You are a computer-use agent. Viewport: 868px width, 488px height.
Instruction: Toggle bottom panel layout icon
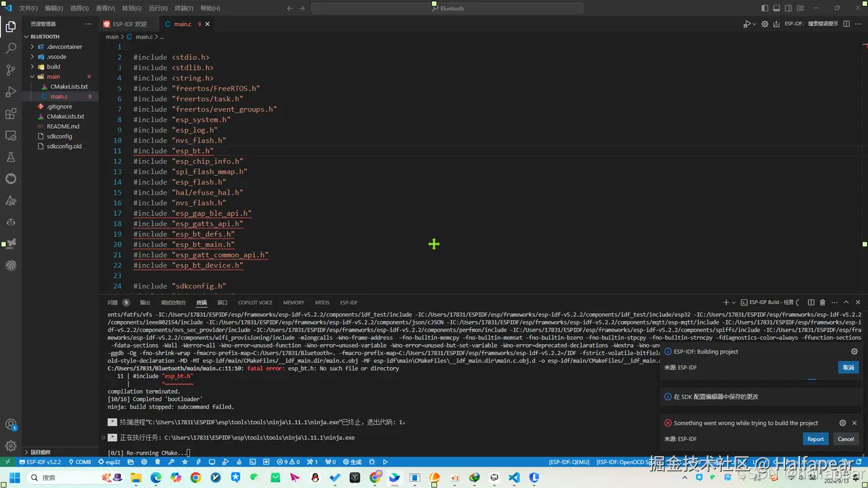777,8
